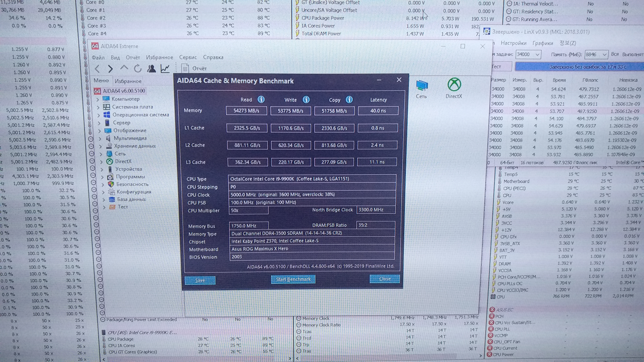The image size is (644, 362).
Task: Click the Copy column info icon
Action: pyautogui.click(x=349, y=100)
